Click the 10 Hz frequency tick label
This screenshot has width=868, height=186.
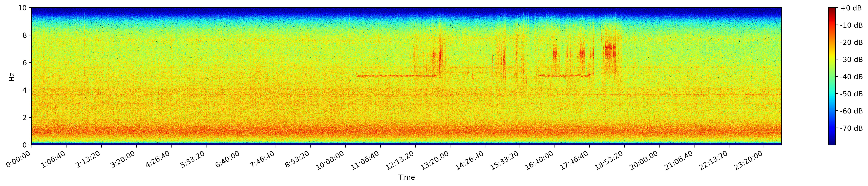pos(23,8)
